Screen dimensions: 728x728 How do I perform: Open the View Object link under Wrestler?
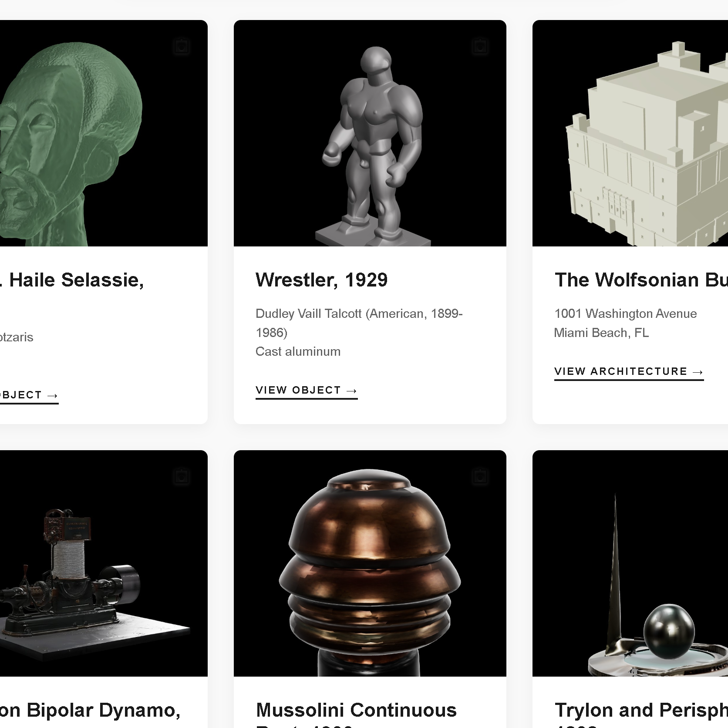[x=306, y=390]
